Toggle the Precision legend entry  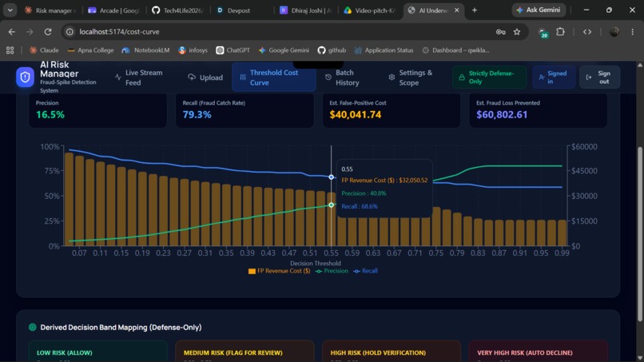[x=332, y=271]
